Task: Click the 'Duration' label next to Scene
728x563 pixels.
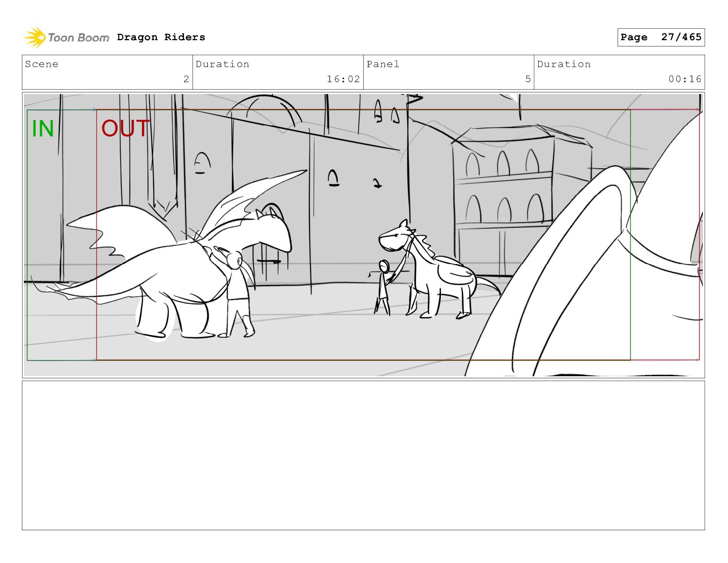Action: click(222, 64)
